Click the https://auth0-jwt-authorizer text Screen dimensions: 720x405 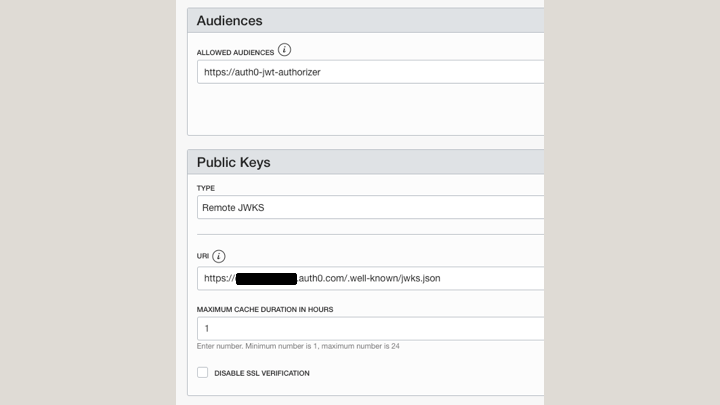point(262,72)
